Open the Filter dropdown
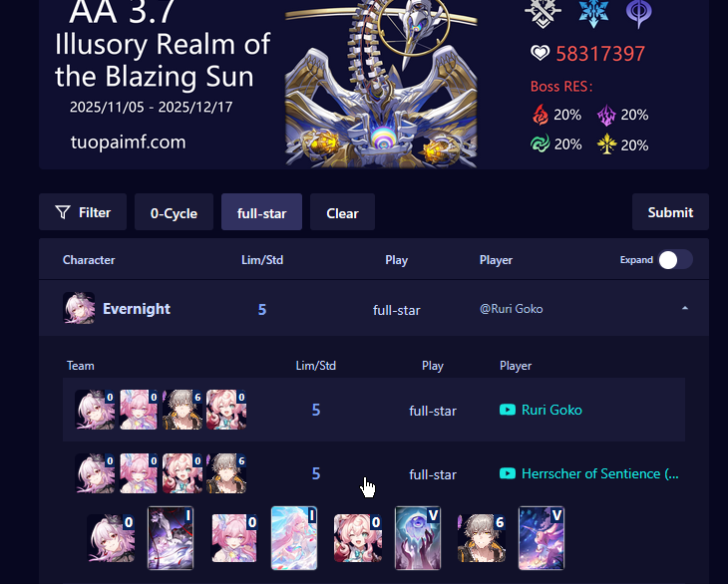728x584 pixels. tap(83, 212)
